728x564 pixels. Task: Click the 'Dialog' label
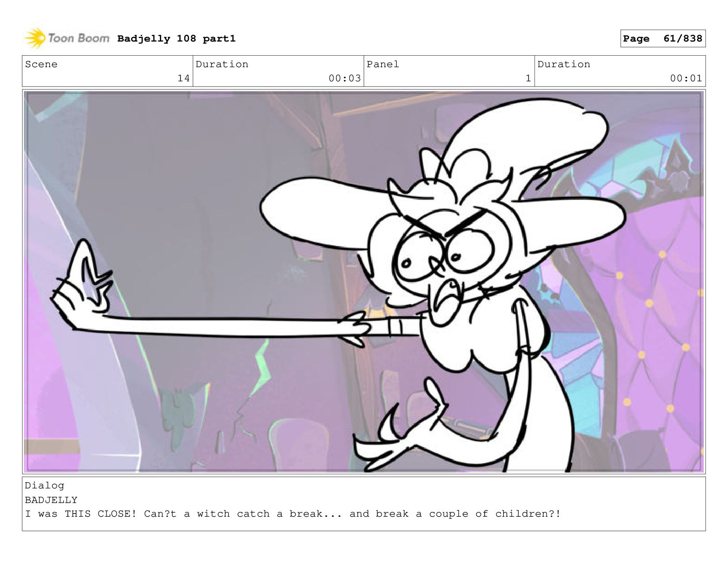coord(45,485)
